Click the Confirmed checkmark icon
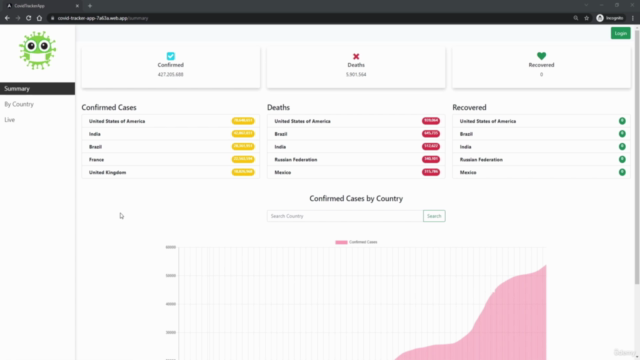The image size is (640, 360). pos(171,56)
